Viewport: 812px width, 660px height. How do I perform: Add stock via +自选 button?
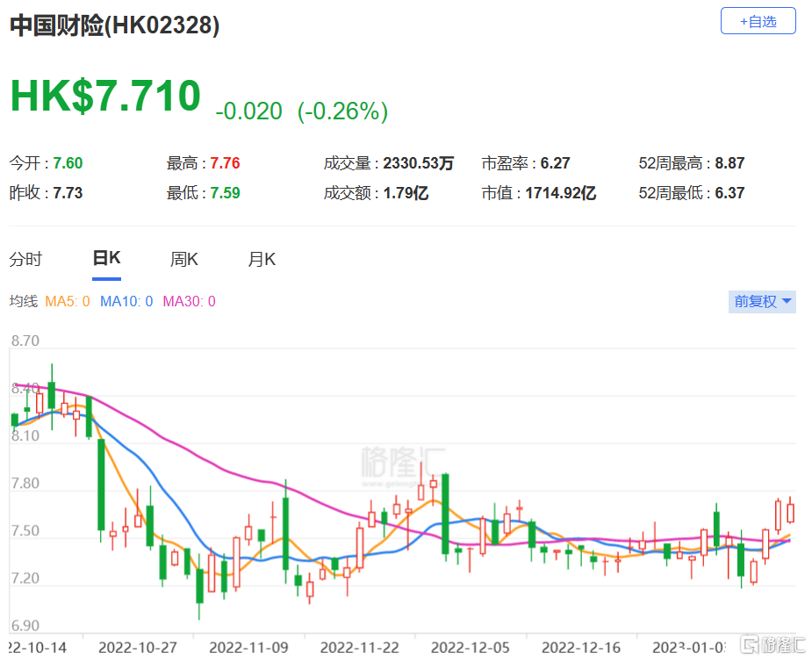pyautogui.click(x=758, y=21)
